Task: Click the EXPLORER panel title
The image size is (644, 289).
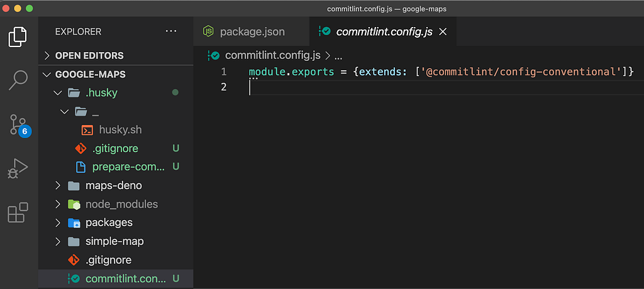Action: point(78,31)
